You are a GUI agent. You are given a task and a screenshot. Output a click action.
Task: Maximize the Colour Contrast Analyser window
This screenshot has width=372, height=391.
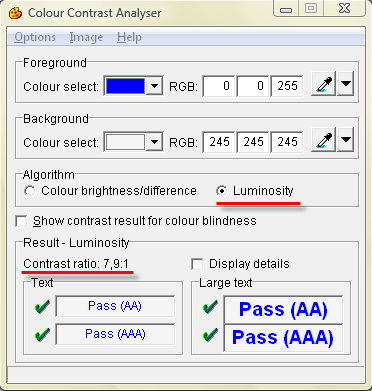311,9
